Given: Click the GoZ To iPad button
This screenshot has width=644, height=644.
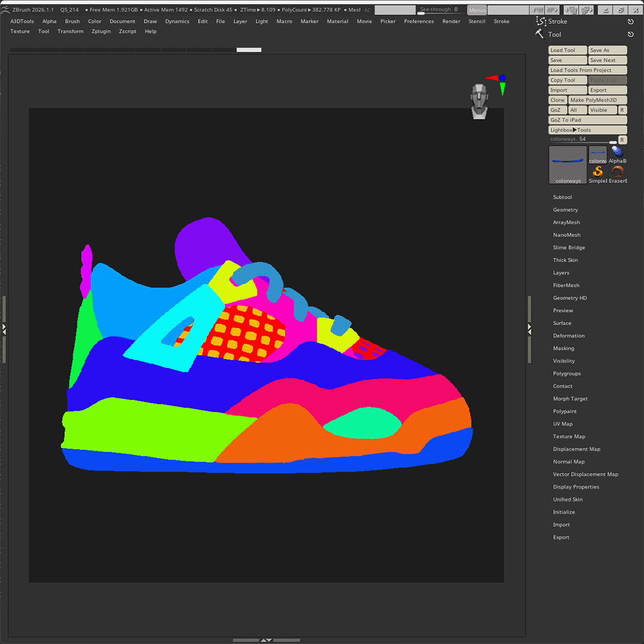Looking at the screenshot, I should pyautogui.click(x=587, y=119).
